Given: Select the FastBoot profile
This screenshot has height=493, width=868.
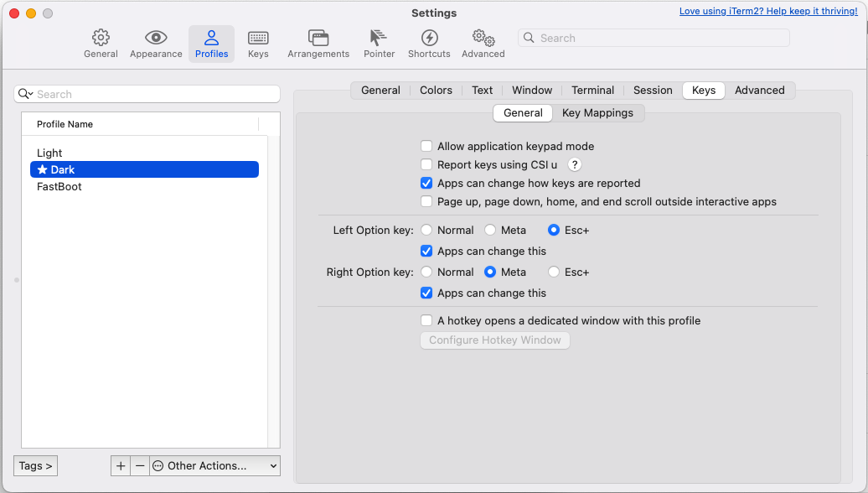Looking at the screenshot, I should (x=59, y=187).
